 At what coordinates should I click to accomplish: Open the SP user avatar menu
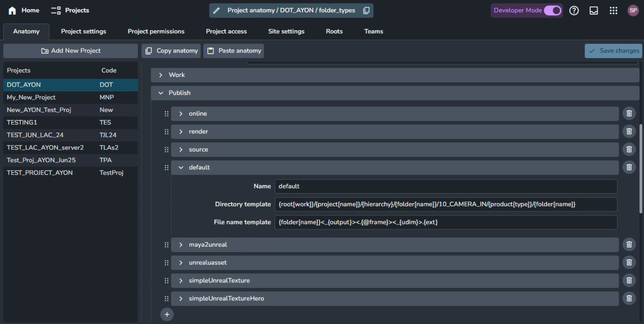[633, 11]
